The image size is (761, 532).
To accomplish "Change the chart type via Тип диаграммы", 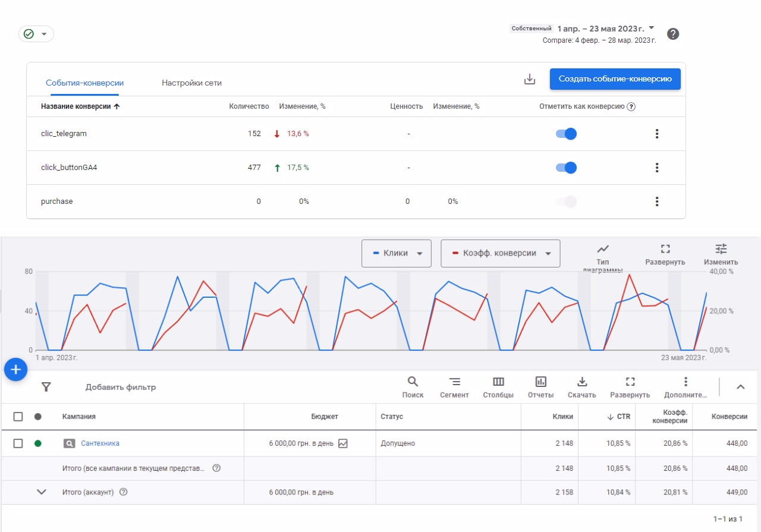I will 603,254.
